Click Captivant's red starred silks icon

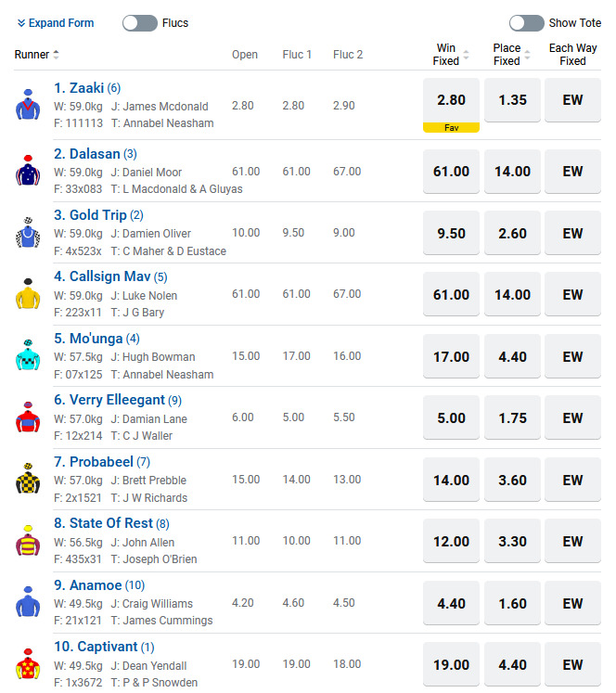coord(29,664)
